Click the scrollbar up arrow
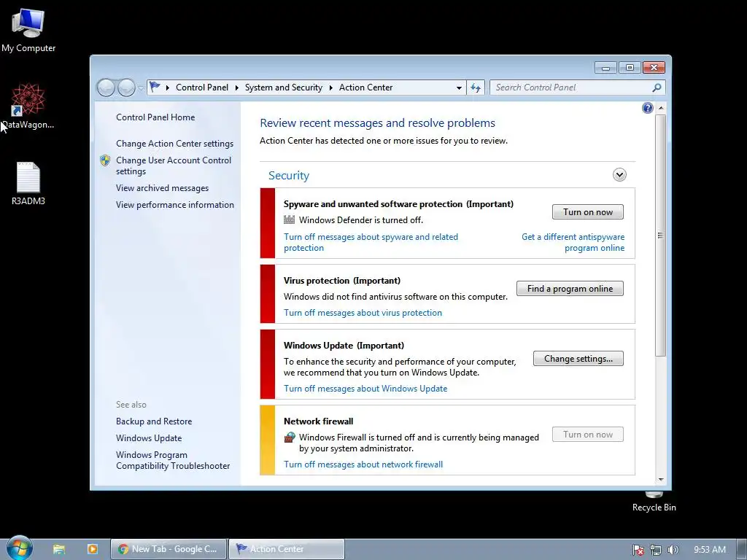The width and height of the screenshot is (747, 560). [x=661, y=108]
